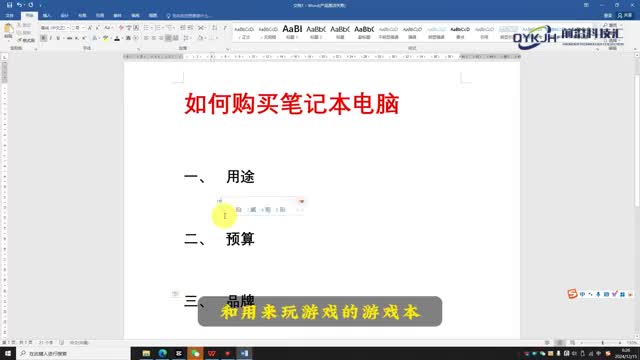The image size is (640, 360).
Task: Open WPS Office from taskbar
Action: [x=211, y=353]
